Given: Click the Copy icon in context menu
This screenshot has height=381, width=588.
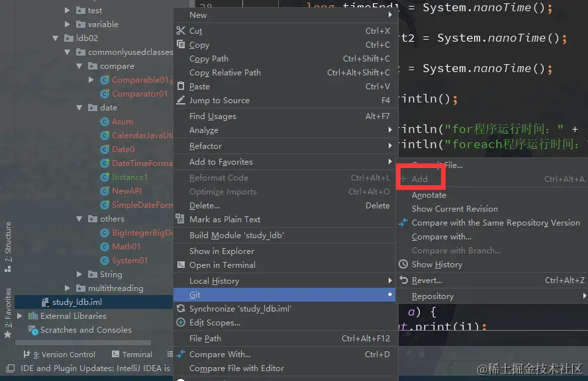Looking at the screenshot, I should pos(181,44).
